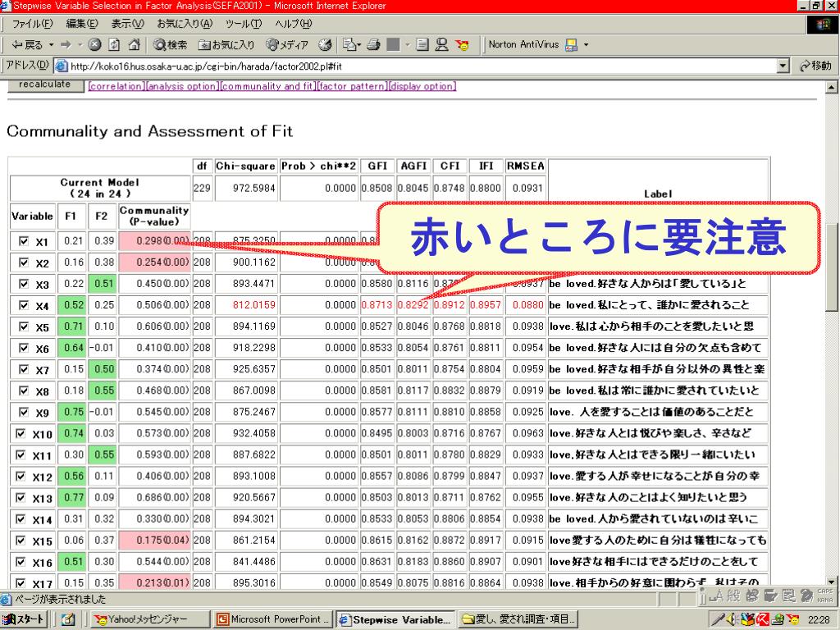Switch to Microsoft PowerPoint taskbar window

[x=272, y=619]
